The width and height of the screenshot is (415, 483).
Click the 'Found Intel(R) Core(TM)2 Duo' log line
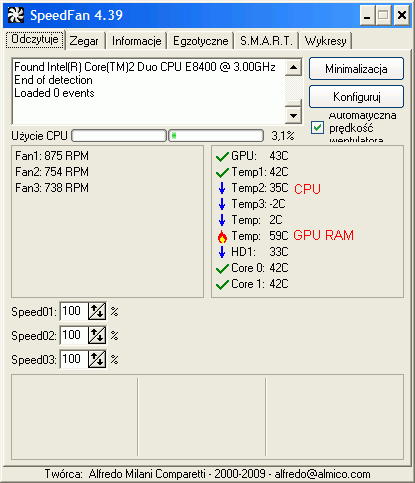click(x=145, y=67)
